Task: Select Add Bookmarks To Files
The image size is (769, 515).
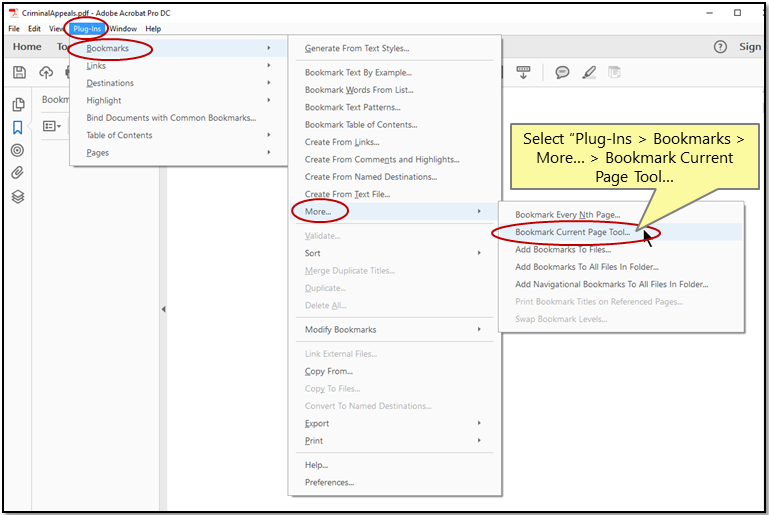Action: (x=563, y=250)
